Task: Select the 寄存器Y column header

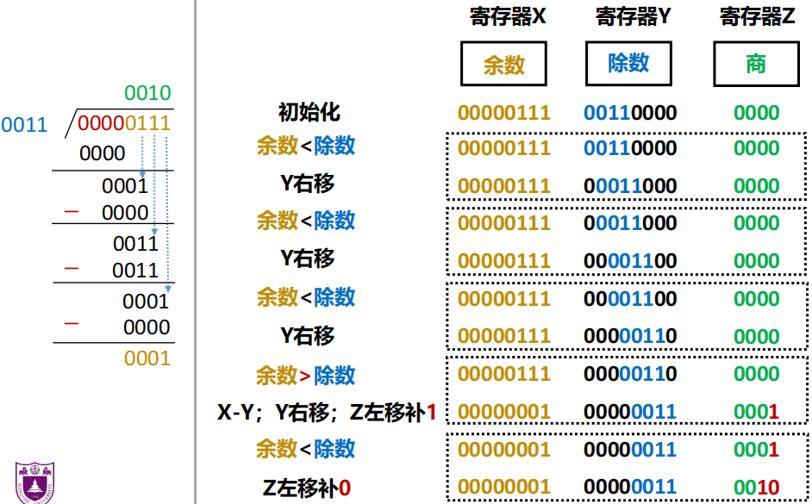Action: 633,17
